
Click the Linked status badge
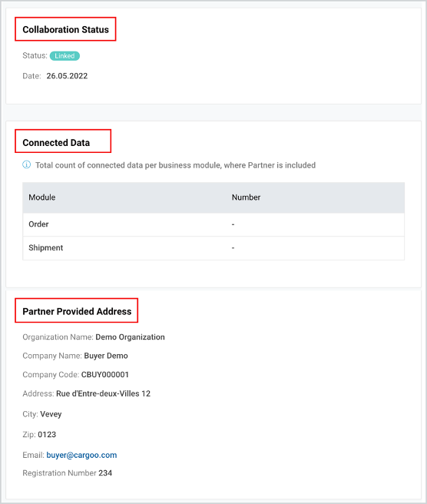65,56
